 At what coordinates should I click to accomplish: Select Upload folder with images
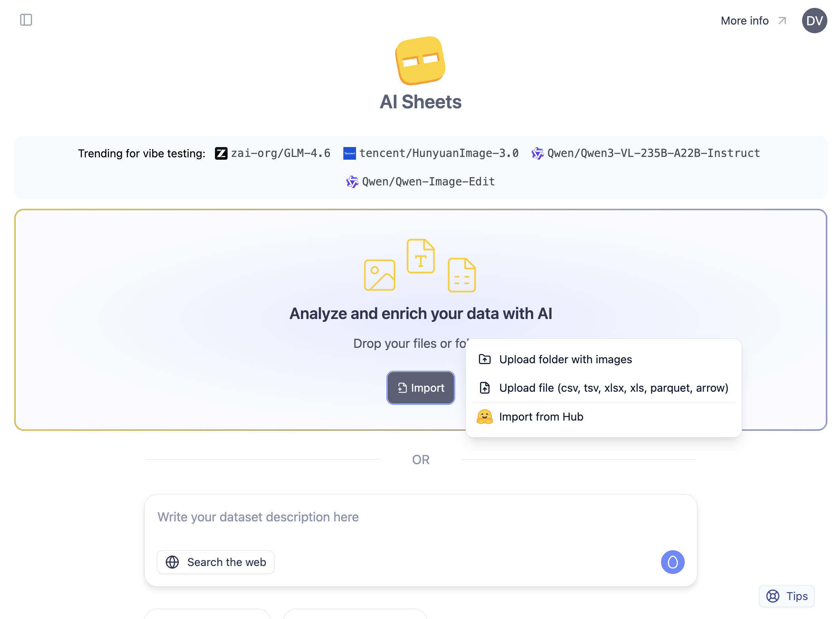click(x=565, y=359)
